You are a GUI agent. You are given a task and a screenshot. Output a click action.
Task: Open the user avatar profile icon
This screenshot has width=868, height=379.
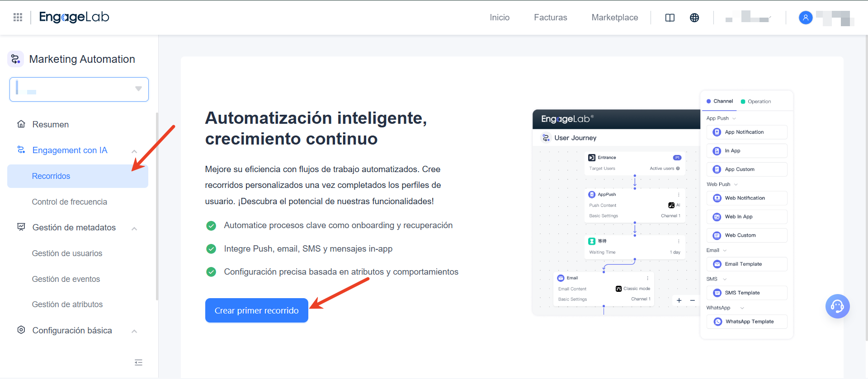tap(806, 18)
